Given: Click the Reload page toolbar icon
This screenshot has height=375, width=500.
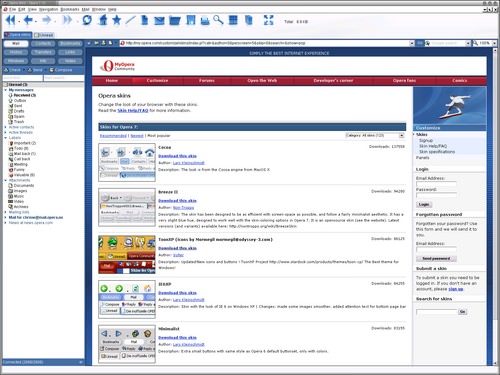Looking at the screenshot, I should coord(87,20).
